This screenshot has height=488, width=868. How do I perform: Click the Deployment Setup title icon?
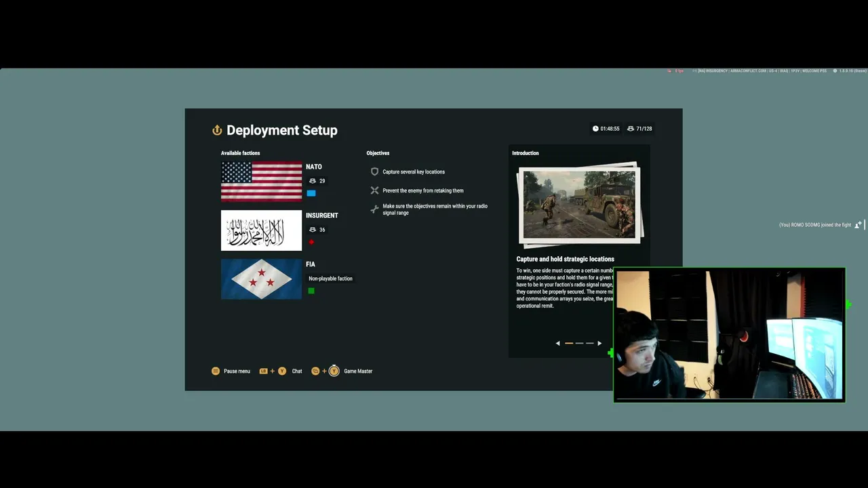pos(217,130)
